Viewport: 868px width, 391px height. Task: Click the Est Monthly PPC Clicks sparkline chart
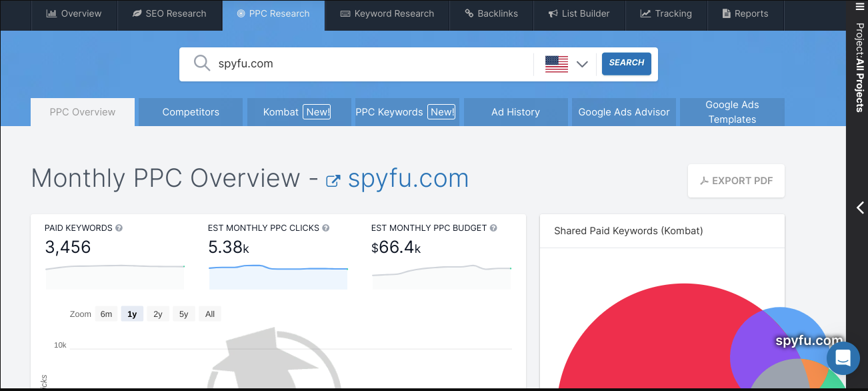pyautogui.click(x=278, y=276)
